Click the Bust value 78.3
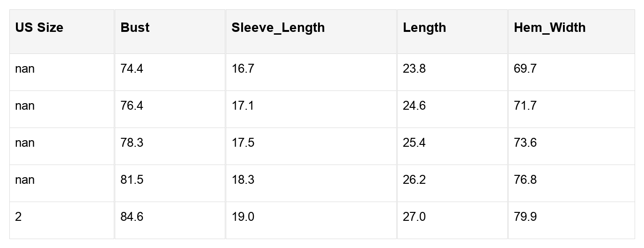The height and width of the screenshot is (248, 644). tap(132, 143)
